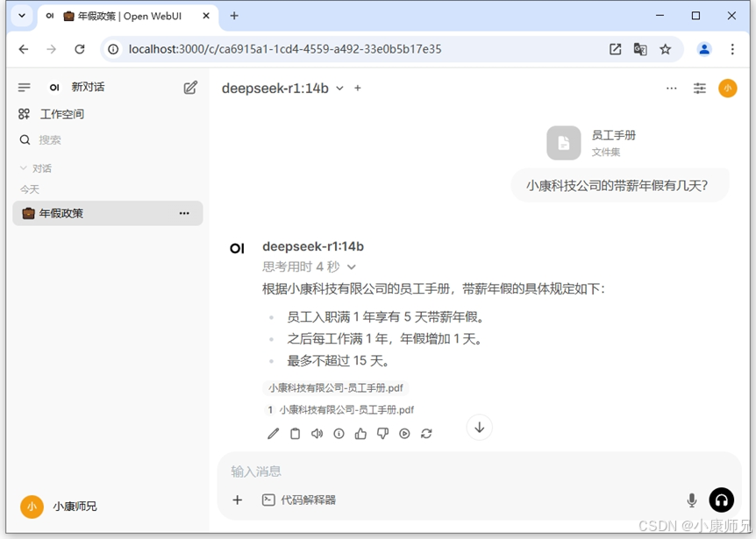
Task: Read the response aloud via speaker icon
Action: (317, 433)
